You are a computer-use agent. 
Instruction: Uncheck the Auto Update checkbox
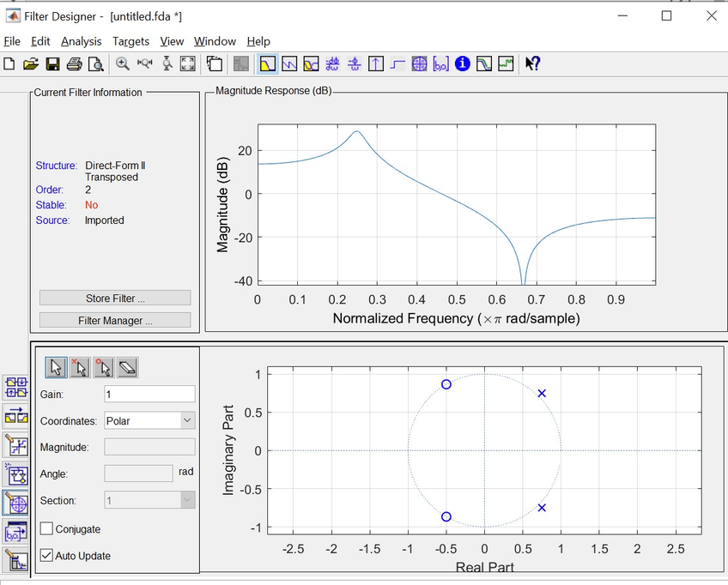coord(46,556)
